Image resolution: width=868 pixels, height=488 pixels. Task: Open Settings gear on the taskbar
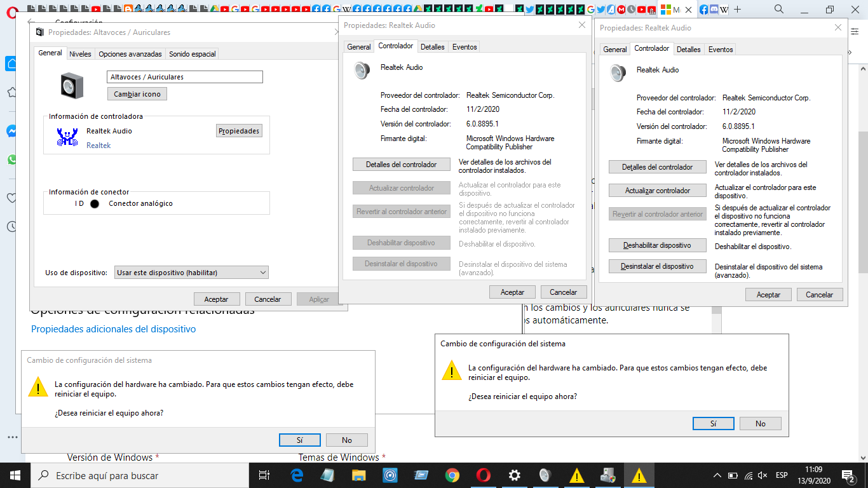515,475
